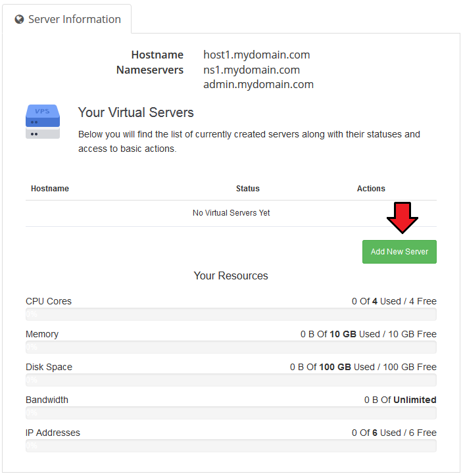Click the 0 Of 6 Used / 6 Free text
Viewport: 463px width, 476px height.
coord(394,433)
